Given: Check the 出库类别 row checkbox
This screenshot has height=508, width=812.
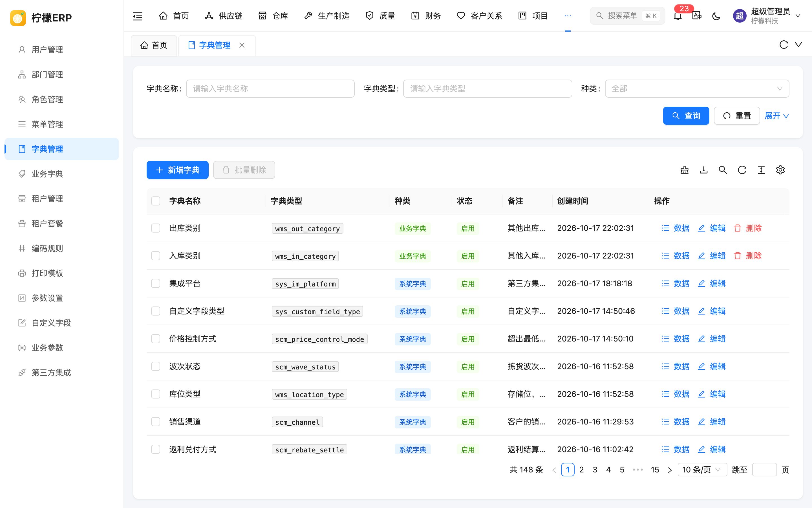Looking at the screenshot, I should 156,228.
